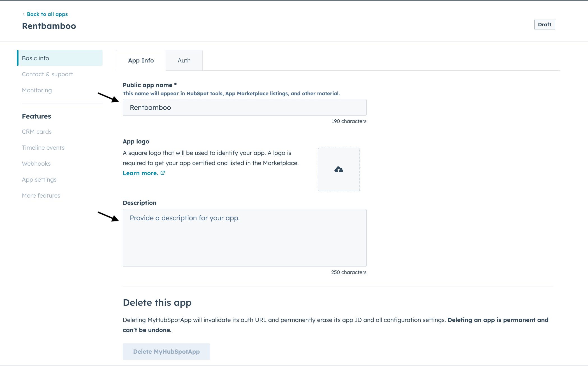Open Learn more about app logo
Viewport: 588px width, 366px height.
click(x=140, y=173)
